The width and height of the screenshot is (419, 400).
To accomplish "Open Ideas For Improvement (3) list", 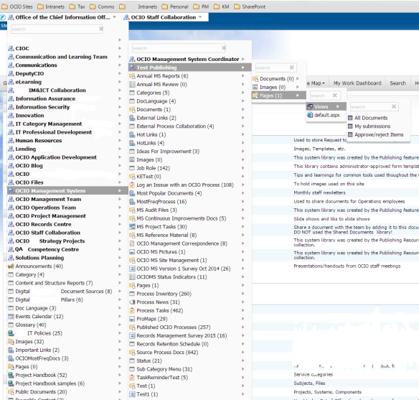I will point(168,151).
